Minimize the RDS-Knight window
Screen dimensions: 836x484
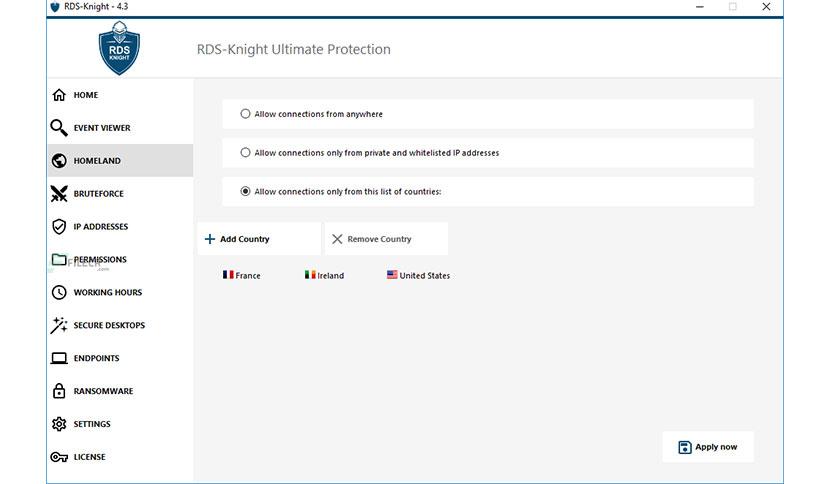[700, 7]
